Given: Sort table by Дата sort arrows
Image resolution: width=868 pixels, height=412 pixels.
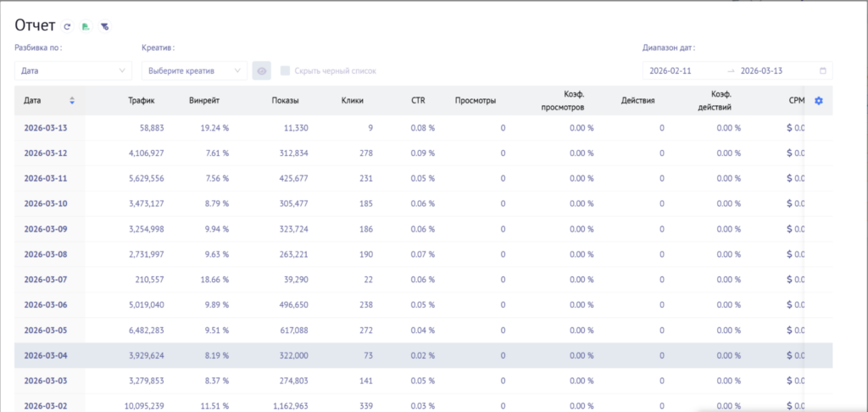Looking at the screenshot, I should click(72, 101).
